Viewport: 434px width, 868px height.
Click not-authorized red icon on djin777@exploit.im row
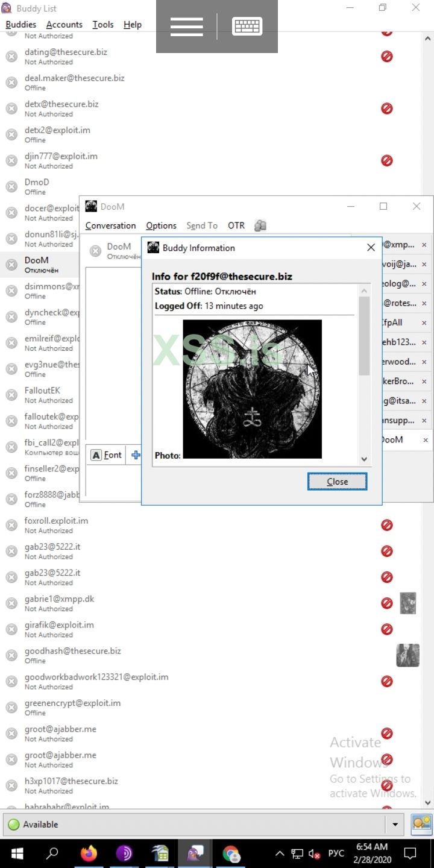387,160
